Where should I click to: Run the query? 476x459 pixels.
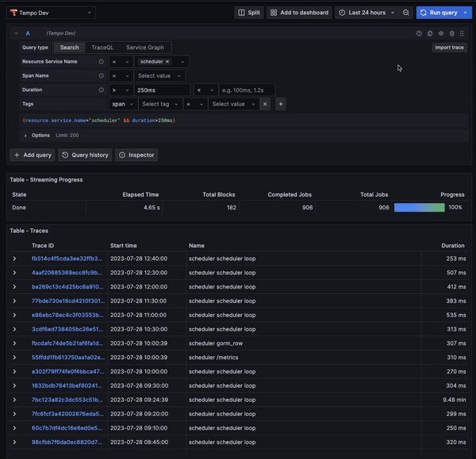(x=439, y=13)
